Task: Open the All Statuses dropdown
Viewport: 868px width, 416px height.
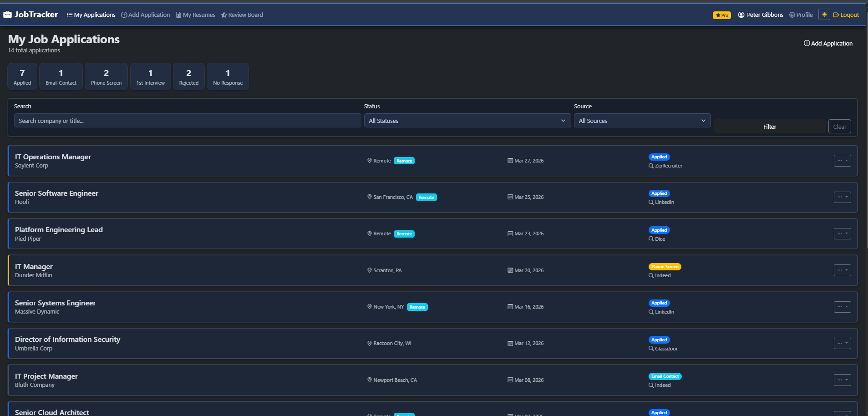Action: [x=467, y=120]
